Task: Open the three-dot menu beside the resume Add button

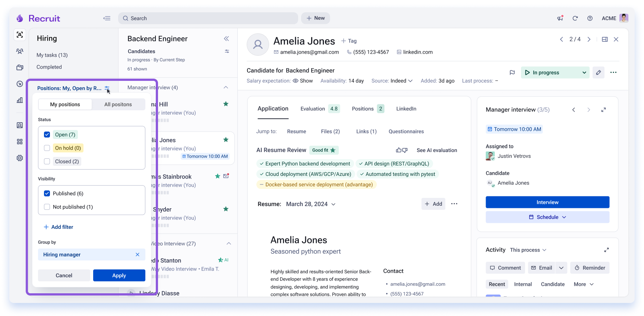Action: (454, 204)
